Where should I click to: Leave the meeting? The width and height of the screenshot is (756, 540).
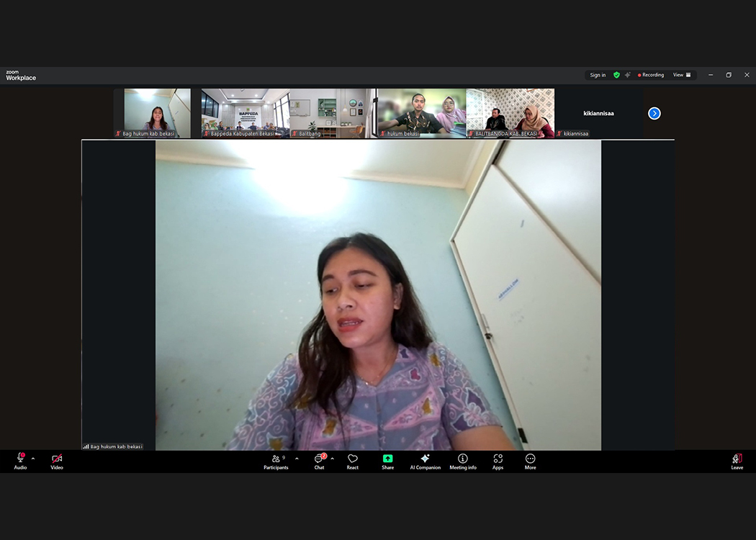[737, 461]
